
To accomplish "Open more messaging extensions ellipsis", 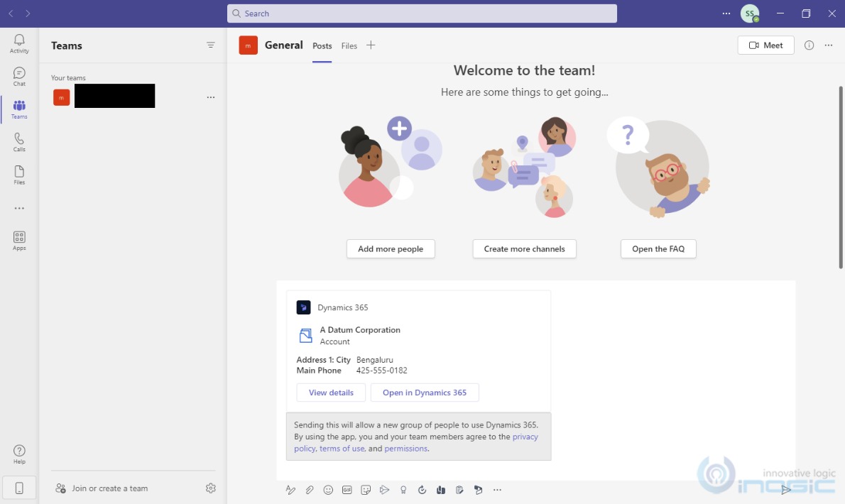I will pos(497,490).
